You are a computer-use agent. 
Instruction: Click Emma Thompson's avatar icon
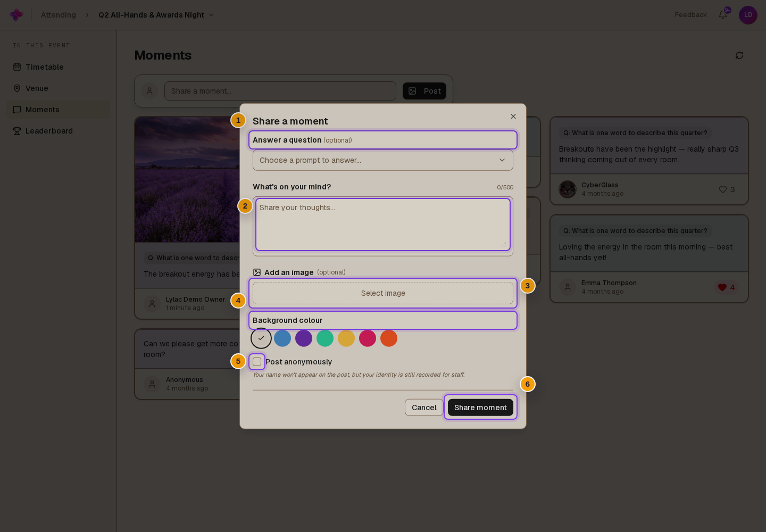(x=568, y=287)
